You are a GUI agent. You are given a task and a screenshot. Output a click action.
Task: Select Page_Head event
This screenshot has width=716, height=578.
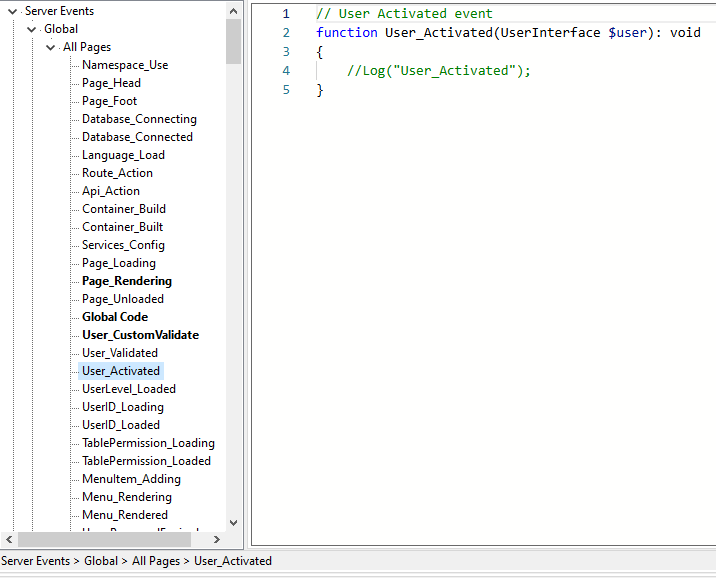tap(111, 83)
